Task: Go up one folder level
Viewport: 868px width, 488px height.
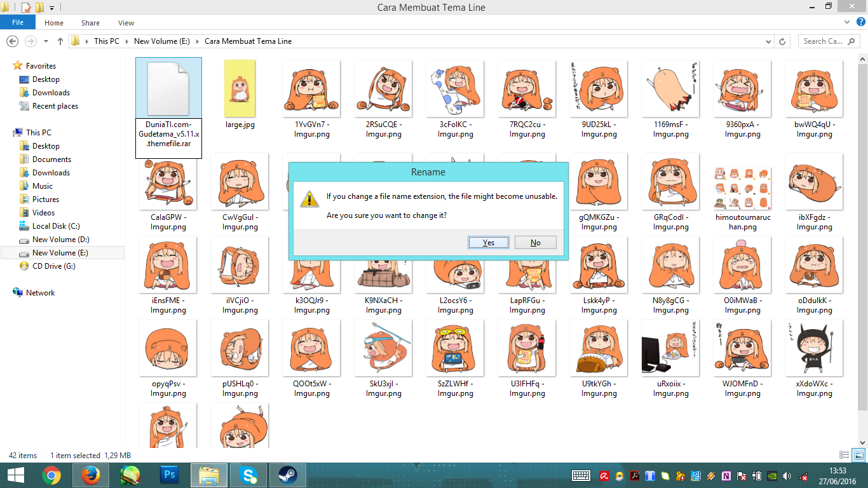Action: point(60,41)
